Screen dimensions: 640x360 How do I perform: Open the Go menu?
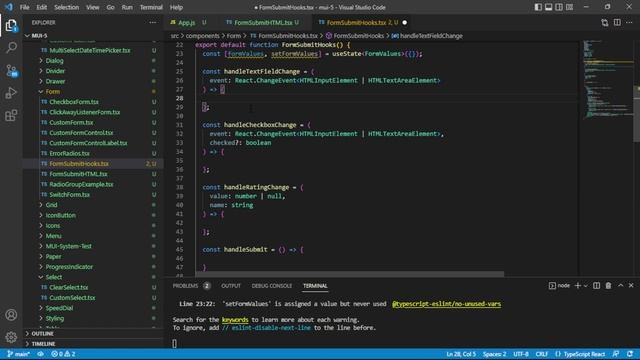110,7
